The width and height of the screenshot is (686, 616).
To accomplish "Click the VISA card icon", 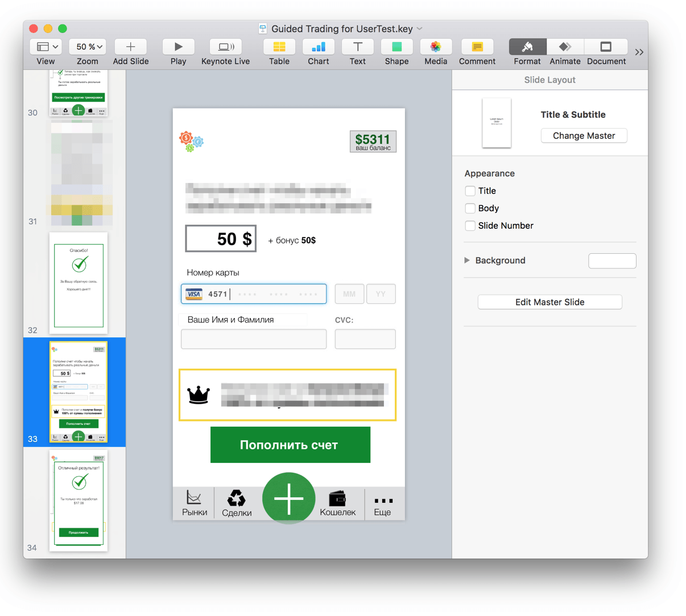I will [194, 294].
